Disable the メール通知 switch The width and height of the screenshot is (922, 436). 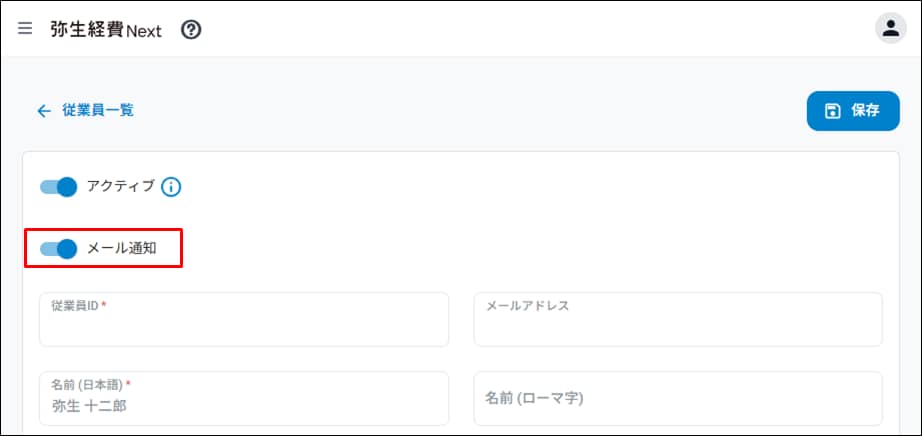[x=59, y=249]
